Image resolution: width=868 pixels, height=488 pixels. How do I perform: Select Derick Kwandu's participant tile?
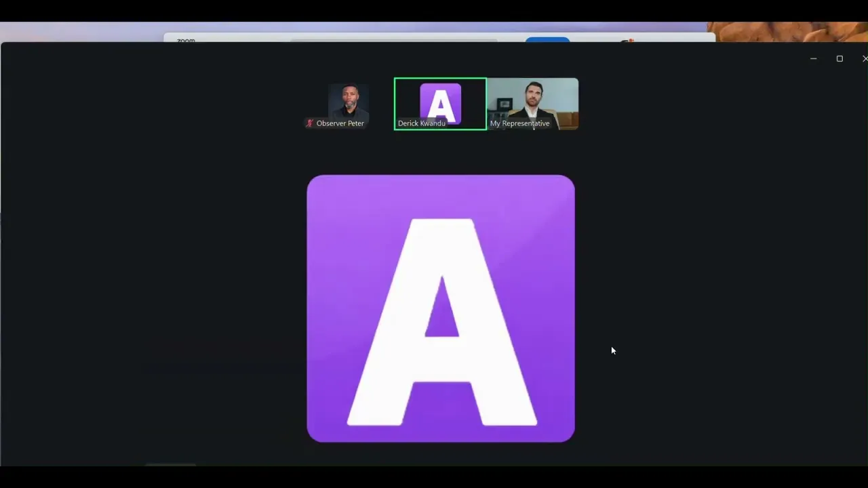point(440,104)
